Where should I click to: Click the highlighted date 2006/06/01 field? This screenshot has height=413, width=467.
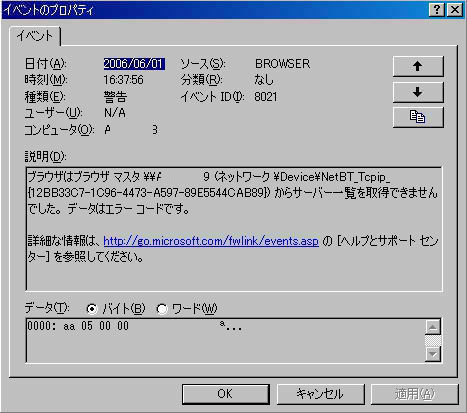pyautogui.click(x=134, y=64)
